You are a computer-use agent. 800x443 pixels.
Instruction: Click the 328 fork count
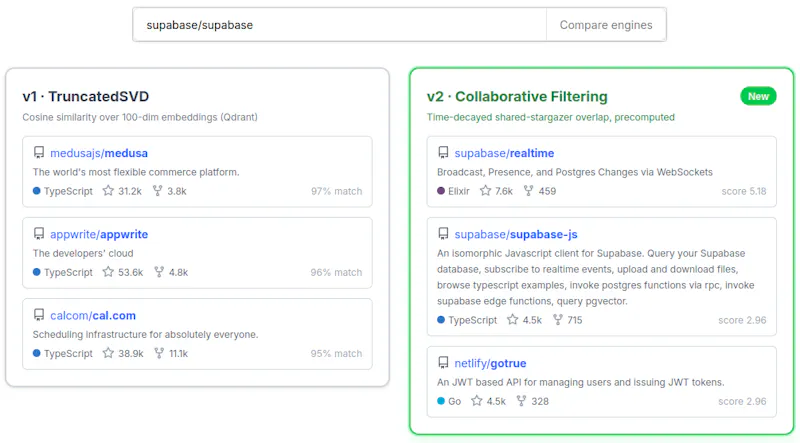tap(540, 402)
